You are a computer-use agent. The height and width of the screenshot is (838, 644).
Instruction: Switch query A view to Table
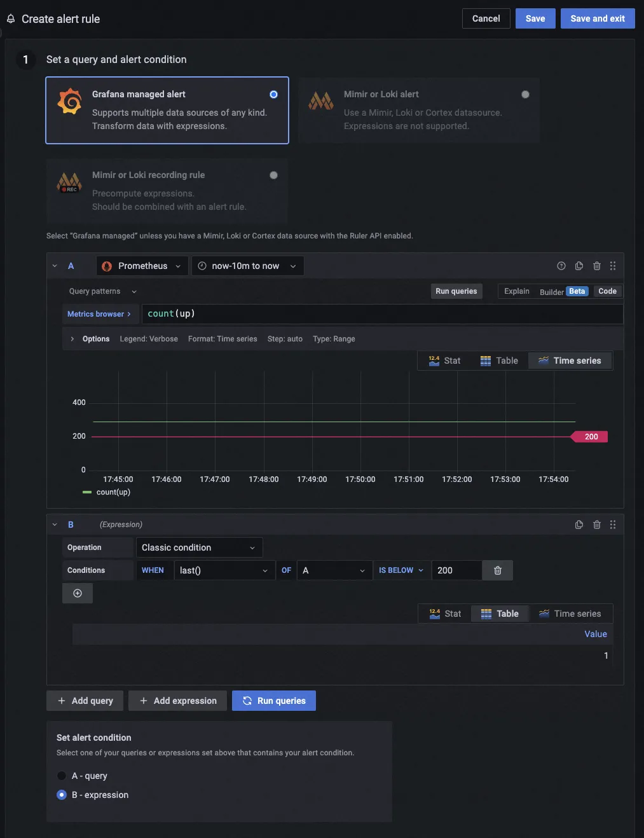(x=499, y=361)
